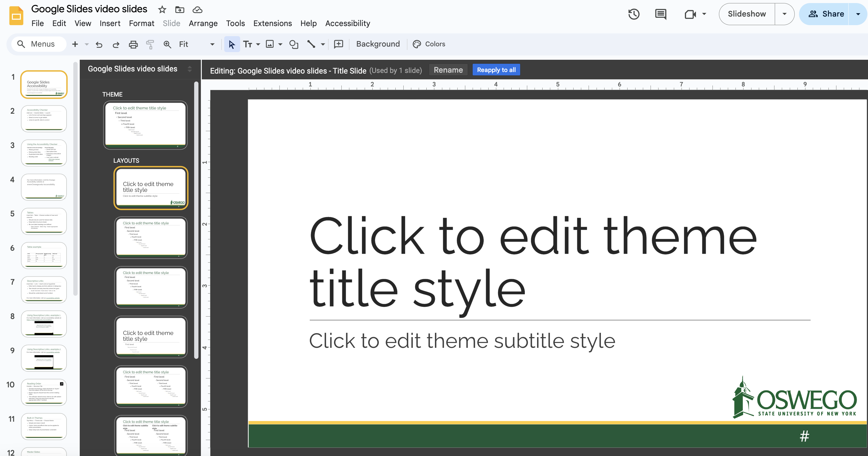The width and height of the screenshot is (868, 456).
Task: Open the Accessibility menu
Action: 348,23
